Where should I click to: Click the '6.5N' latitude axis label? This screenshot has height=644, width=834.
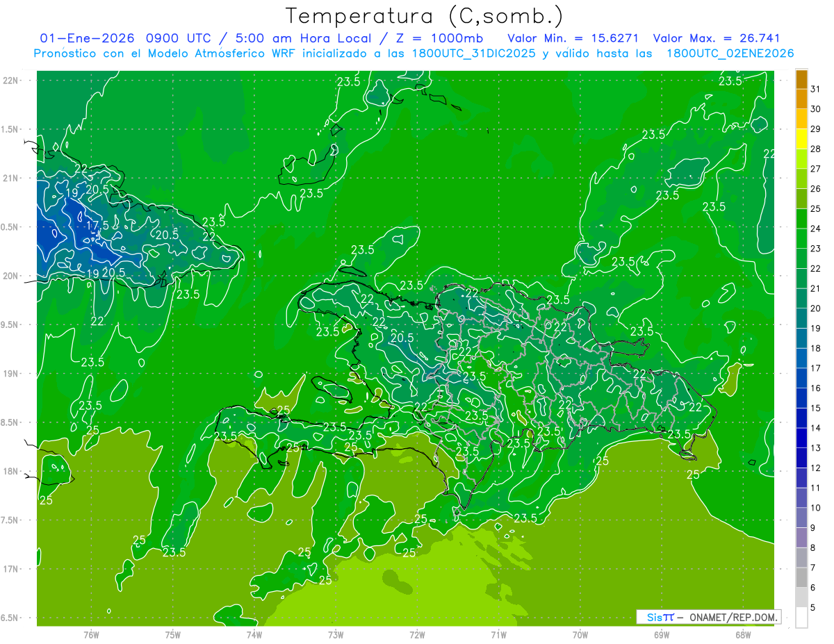pyautogui.click(x=9, y=618)
